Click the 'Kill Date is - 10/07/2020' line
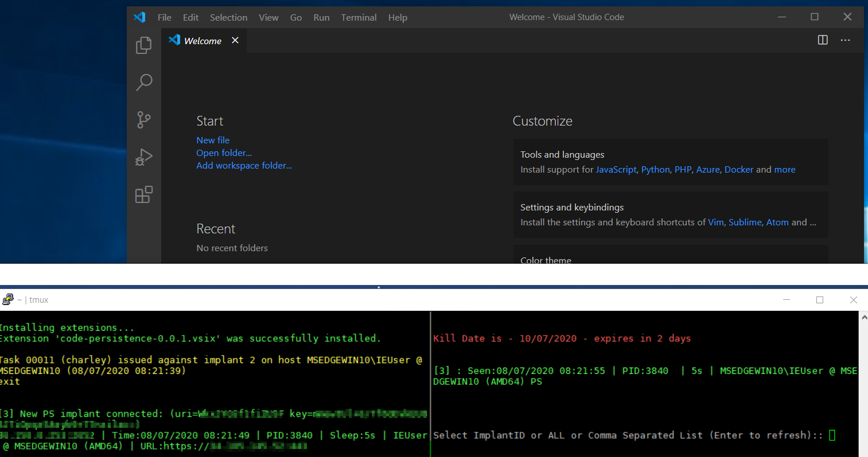This screenshot has width=868, height=457. click(562, 338)
